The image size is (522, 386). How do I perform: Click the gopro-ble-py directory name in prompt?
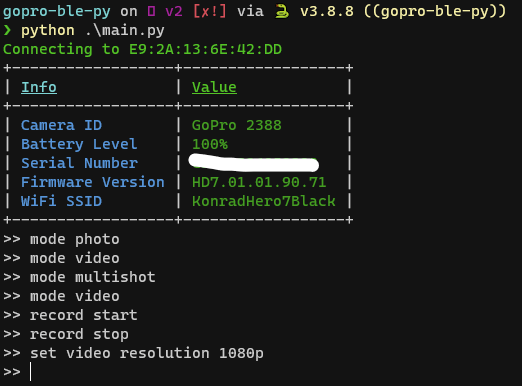(x=57, y=12)
